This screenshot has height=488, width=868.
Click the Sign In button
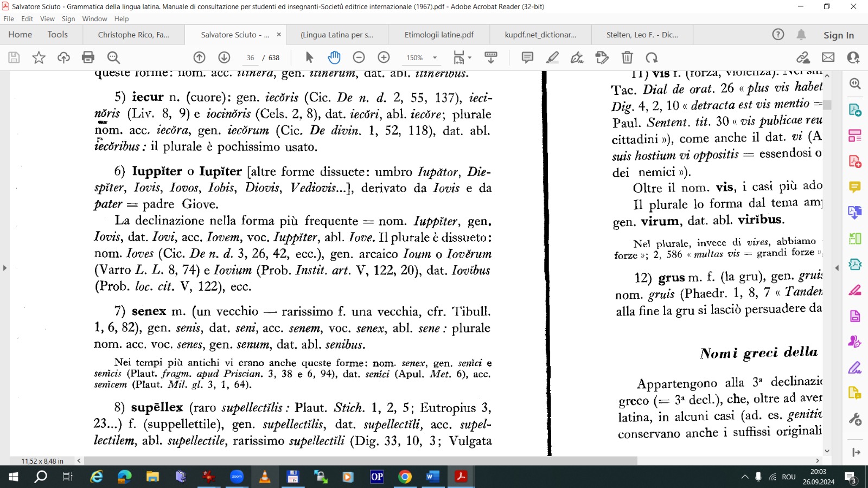point(838,35)
